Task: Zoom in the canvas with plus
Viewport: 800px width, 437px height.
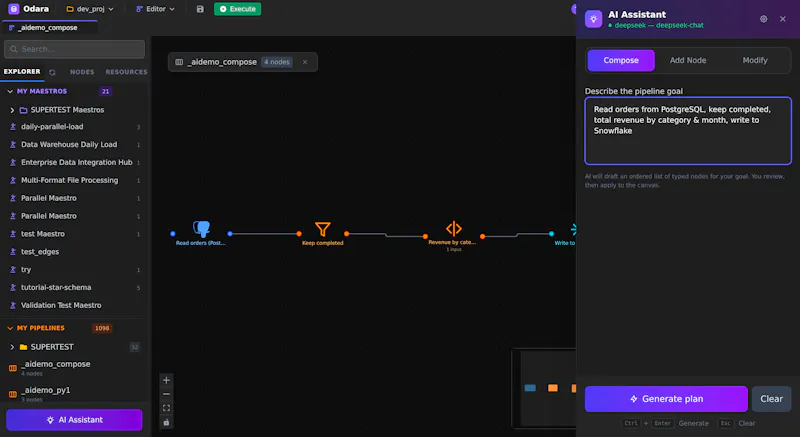Action: click(166, 380)
